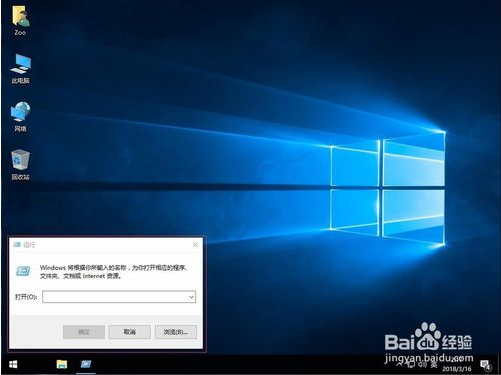The height and width of the screenshot is (375, 501).
Task: Click the network tray icon
Action: point(410,365)
